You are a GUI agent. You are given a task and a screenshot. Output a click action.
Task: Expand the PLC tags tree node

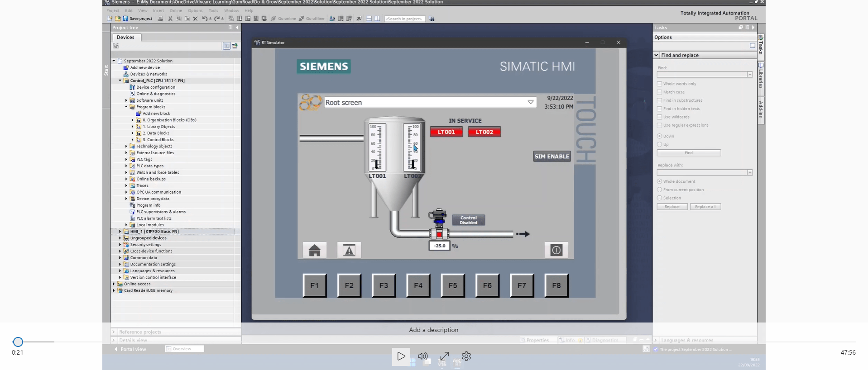click(126, 159)
